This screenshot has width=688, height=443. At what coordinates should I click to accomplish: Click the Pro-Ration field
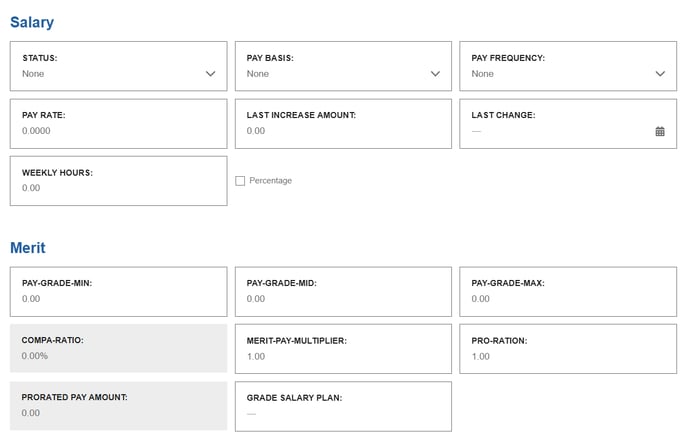pos(568,349)
